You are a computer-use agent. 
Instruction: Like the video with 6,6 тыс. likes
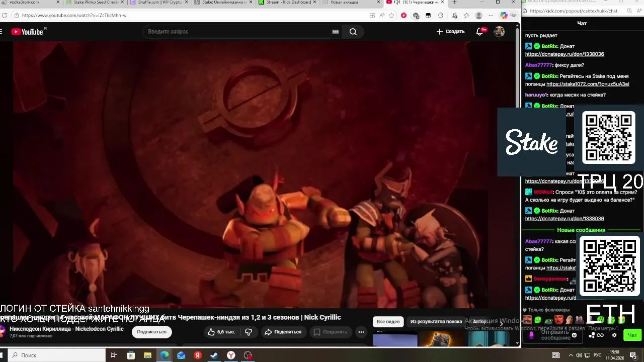pos(221,332)
